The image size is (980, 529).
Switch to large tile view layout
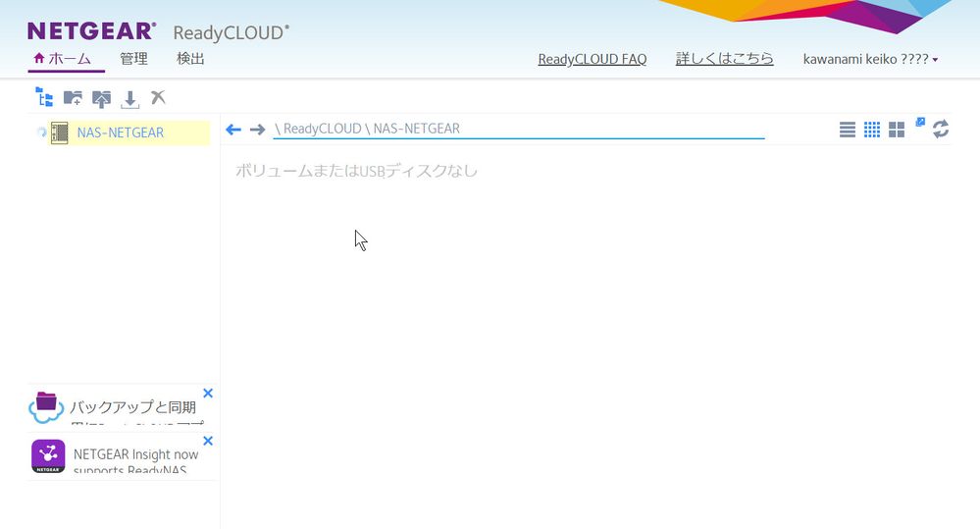coord(897,130)
